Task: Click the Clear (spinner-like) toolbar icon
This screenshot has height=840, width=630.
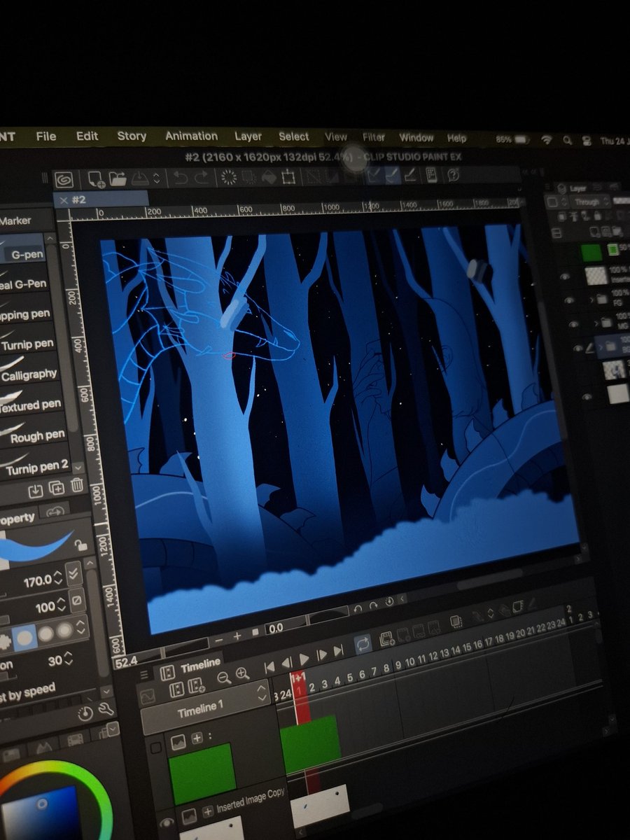Action: click(228, 177)
